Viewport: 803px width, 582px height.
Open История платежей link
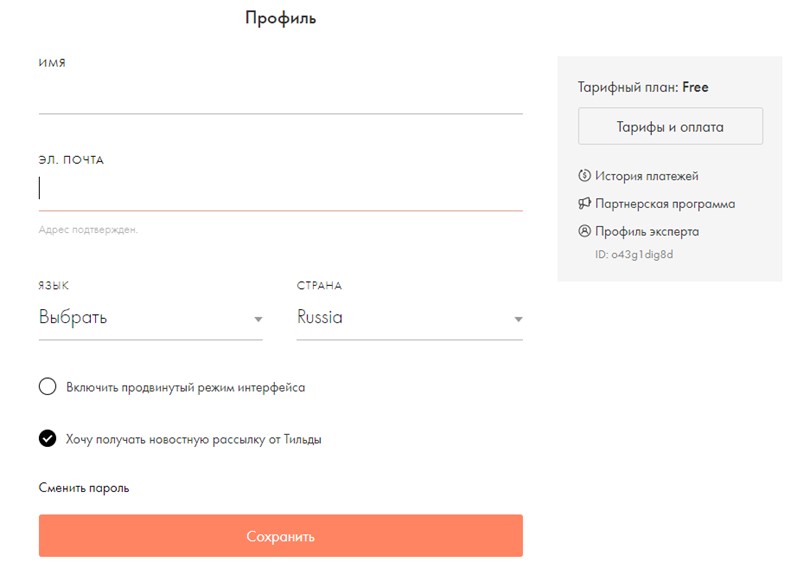tap(646, 176)
